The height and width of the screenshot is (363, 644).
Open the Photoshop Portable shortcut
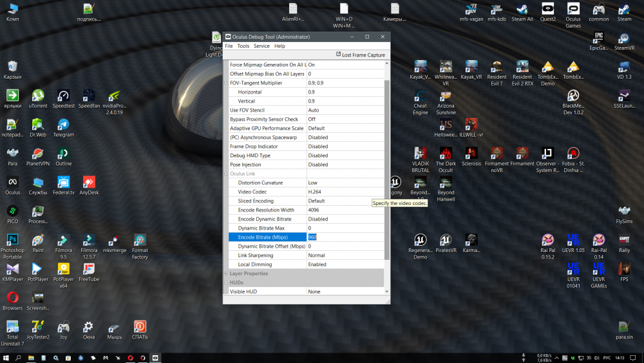pyautogui.click(x=12, y=240)
